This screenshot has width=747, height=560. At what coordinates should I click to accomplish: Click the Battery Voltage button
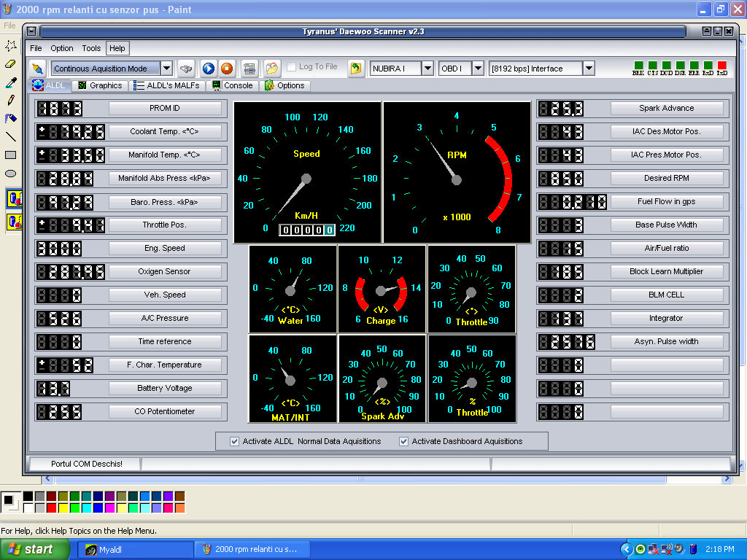[165, 388]
